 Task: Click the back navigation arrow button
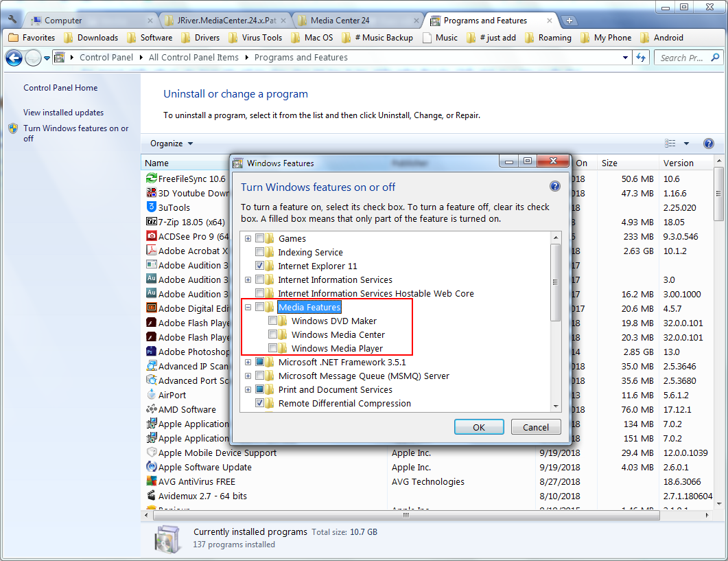point(14,58)
